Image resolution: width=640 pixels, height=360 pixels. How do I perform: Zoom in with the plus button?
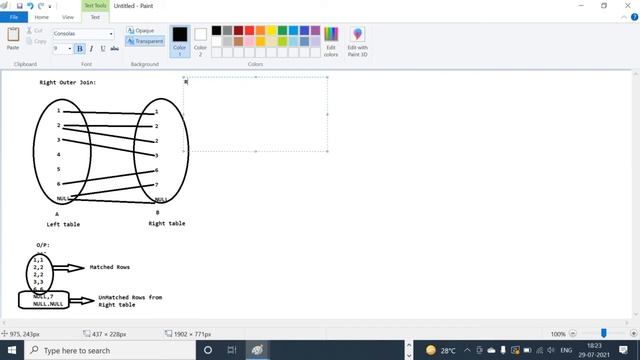tap(633, 333)
